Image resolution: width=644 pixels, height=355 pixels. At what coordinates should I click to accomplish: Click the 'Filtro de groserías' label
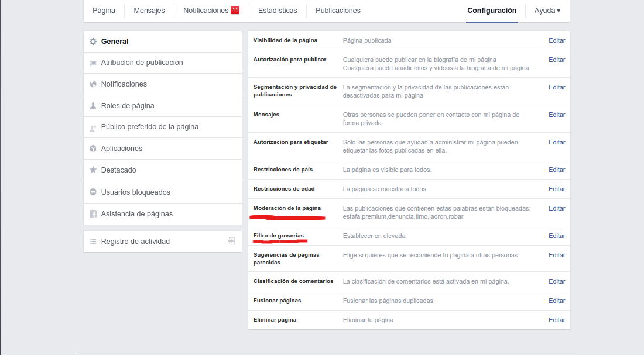[x=279, y=236]
